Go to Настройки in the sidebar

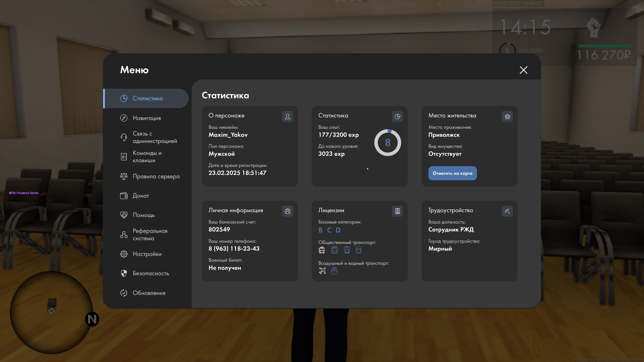(147, 254)
